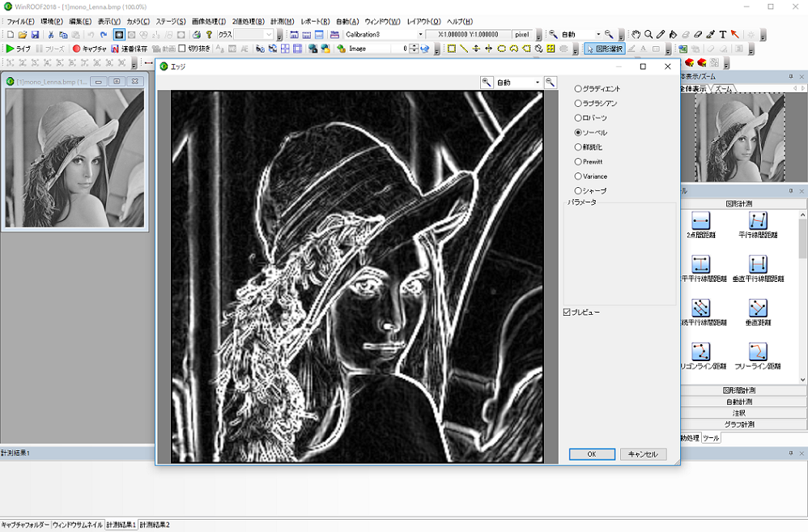
Task: Select the red arrow annotation tool
Action: click(x=735, y=35)
